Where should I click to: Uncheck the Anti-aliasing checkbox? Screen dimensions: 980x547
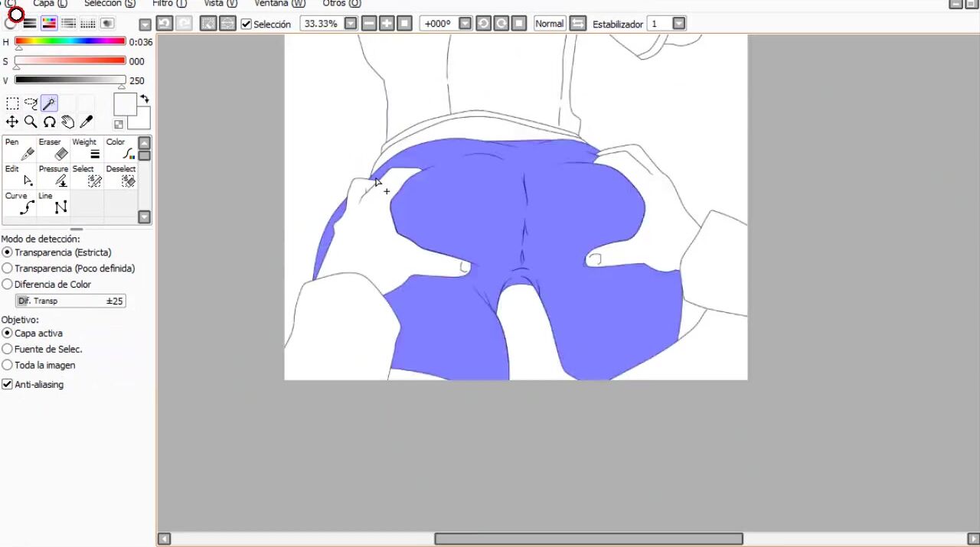[x=8, y=385]
